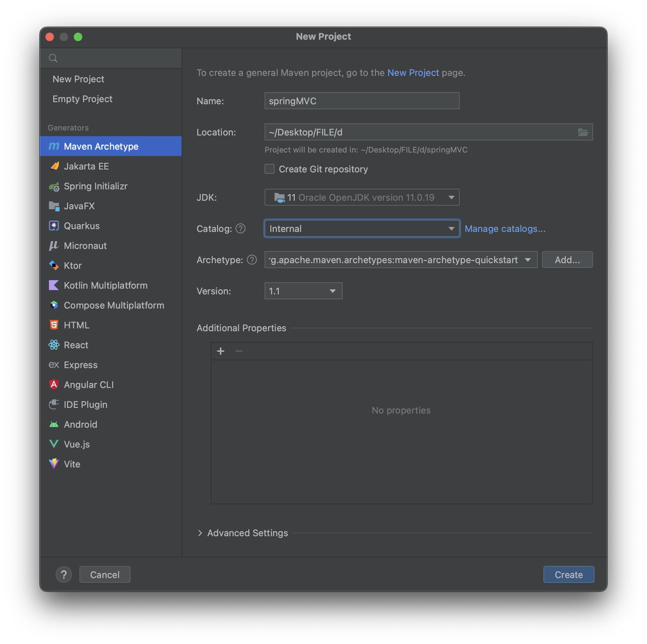
Task: Open the Archetype help question icon
Action: 252,260
